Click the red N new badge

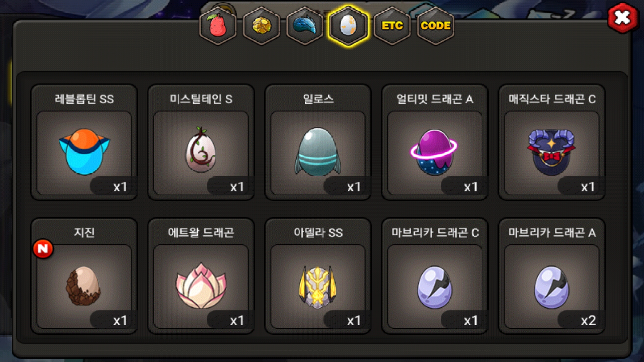pos(43,249)
